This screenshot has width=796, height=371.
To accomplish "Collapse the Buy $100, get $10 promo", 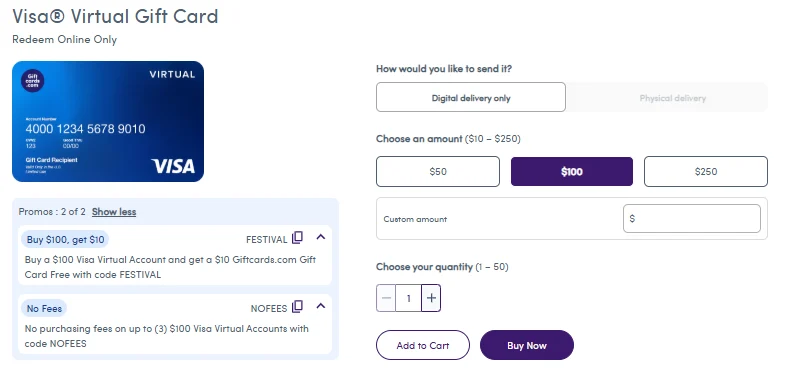I will pos(320,237).
